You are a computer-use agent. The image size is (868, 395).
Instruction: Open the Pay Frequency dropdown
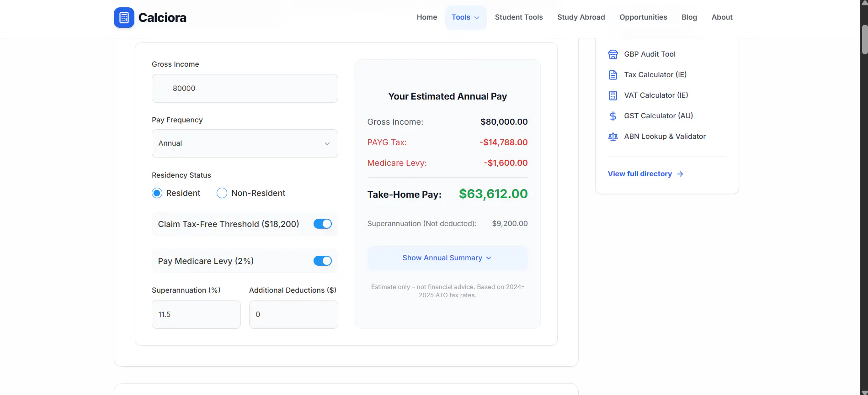click(x=245, y=143)
